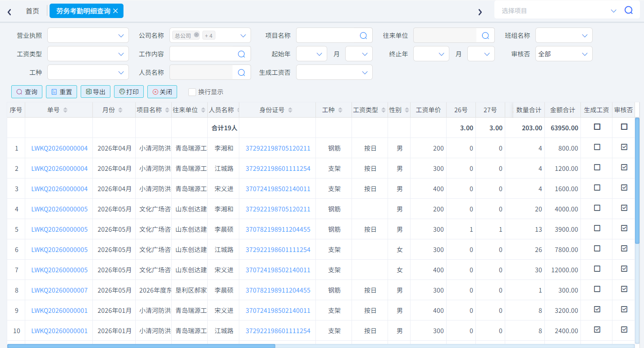Open the 审核否 dropdown showing 全部
This screenshot has height=348, width=644.
564,54
